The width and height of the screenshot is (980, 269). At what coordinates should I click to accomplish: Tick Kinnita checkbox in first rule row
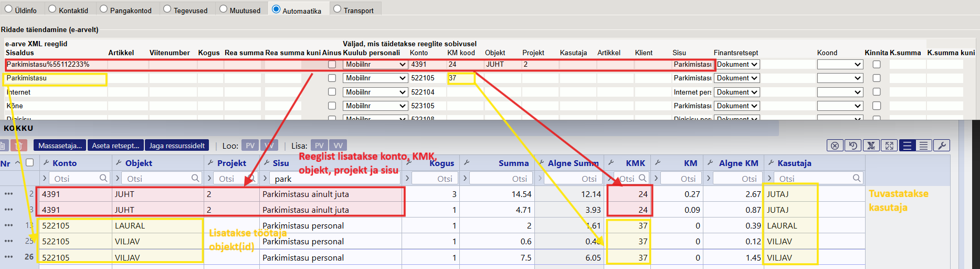pos(877,64)
